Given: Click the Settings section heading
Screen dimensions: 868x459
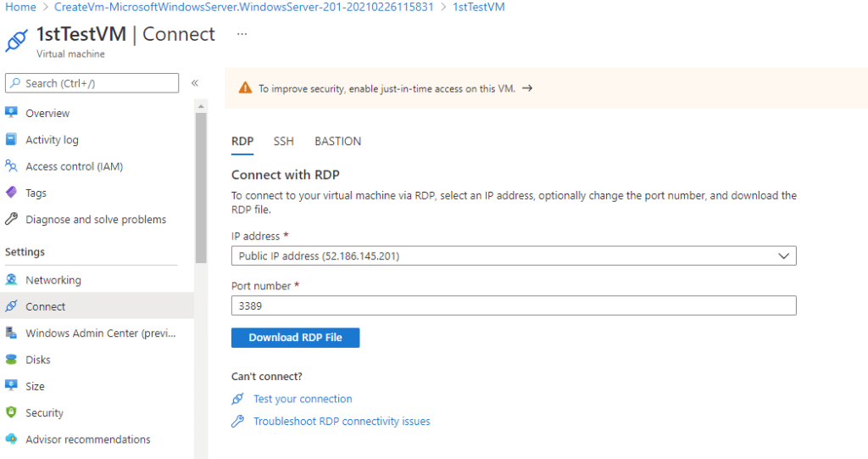Looking at the screenshot, I should coord(25,252).
